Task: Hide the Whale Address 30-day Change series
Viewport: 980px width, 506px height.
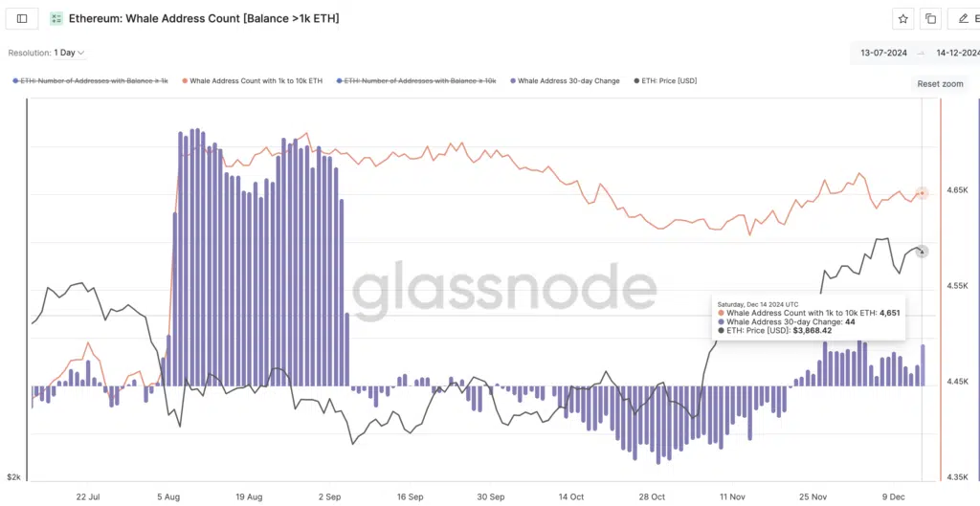Action: click(568, 81)
